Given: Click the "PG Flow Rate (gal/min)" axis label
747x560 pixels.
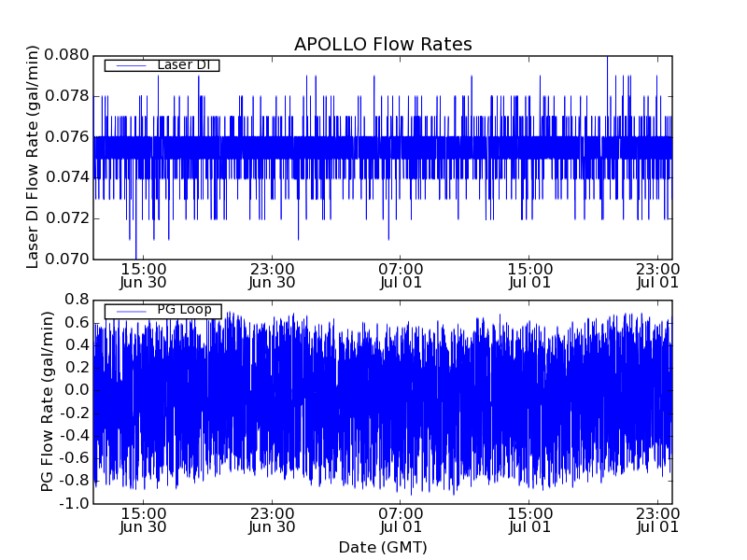Looking at the screenshot, I should [47, 401].
